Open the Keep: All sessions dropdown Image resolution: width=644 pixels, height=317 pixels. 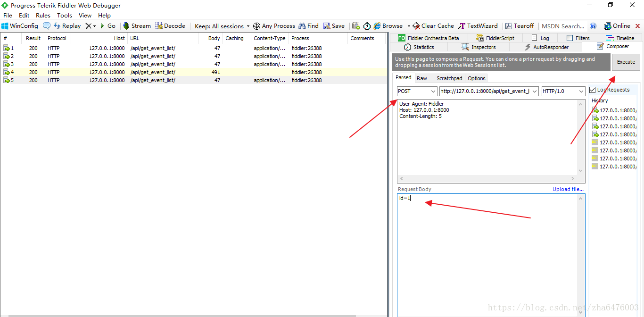click(222, 26)
